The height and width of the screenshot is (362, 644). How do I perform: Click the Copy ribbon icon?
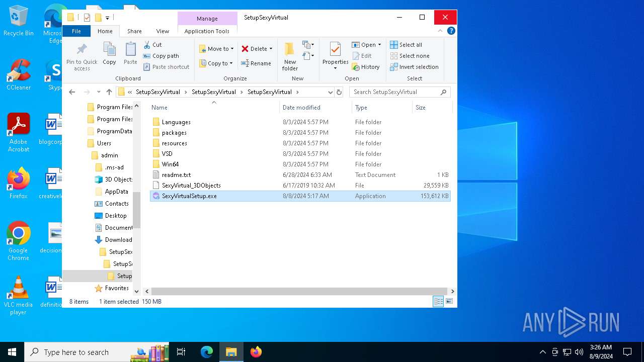click(109, 54)
